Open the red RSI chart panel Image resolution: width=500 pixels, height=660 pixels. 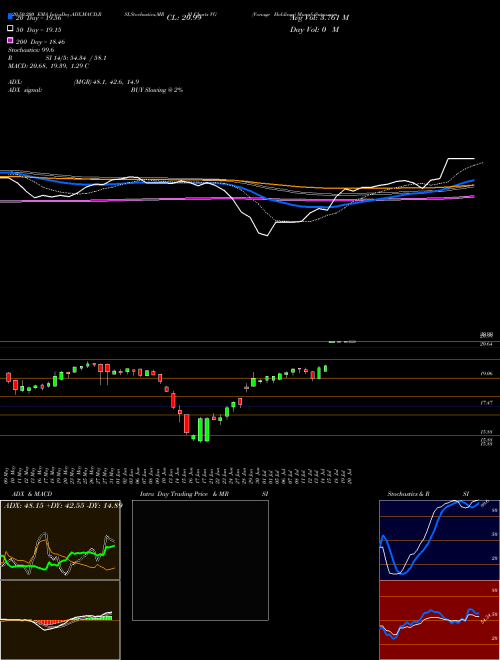439,620
